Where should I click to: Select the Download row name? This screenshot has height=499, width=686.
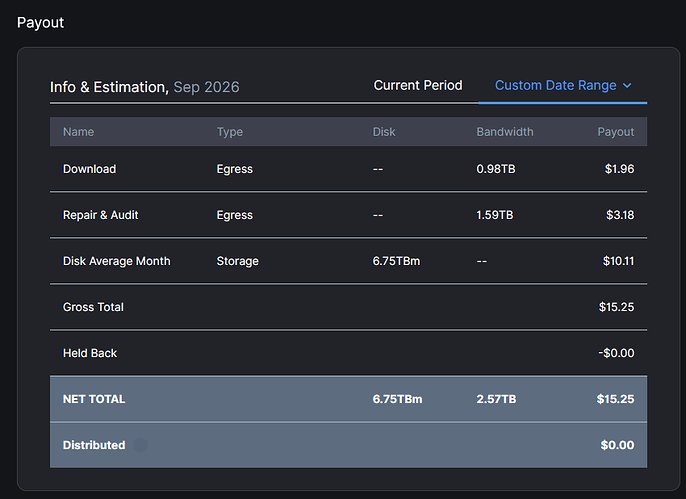click(89, 169)
